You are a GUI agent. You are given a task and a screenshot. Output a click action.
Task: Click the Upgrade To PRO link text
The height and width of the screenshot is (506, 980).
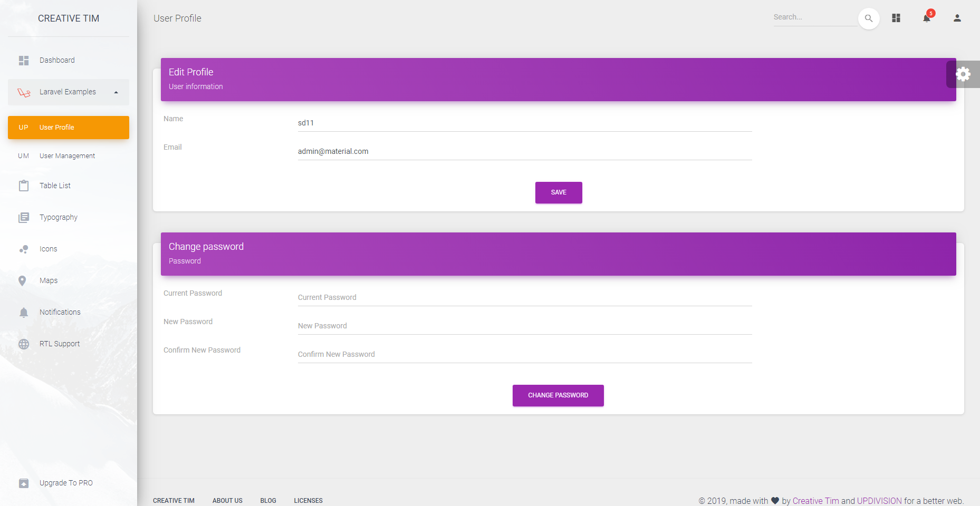(x=66, y=483)
